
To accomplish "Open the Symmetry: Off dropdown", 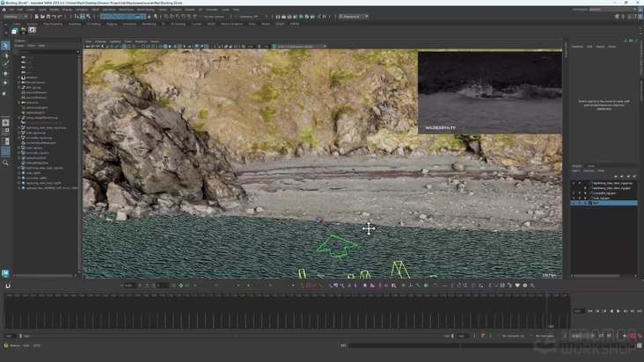I will [x=249, y=17].
